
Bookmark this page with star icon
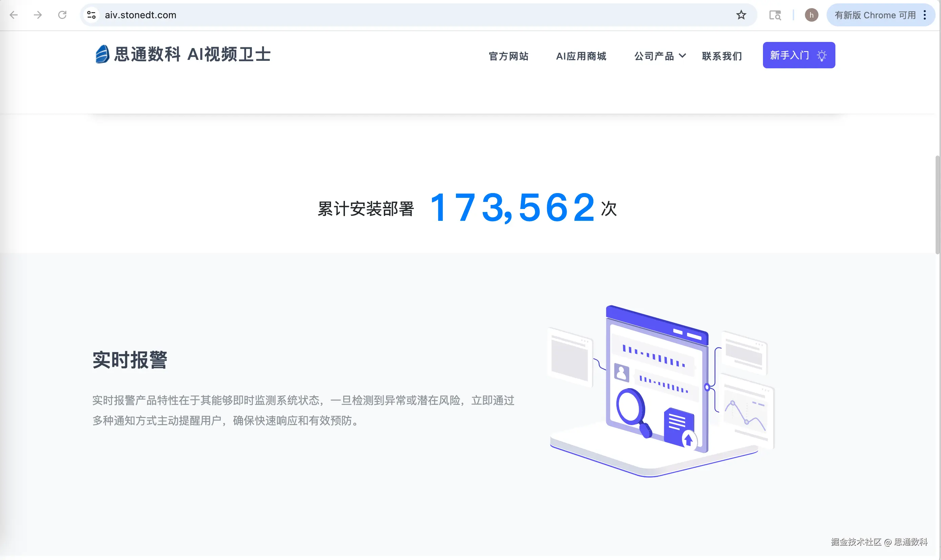741,15
